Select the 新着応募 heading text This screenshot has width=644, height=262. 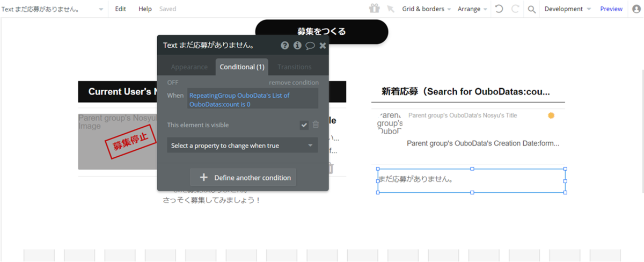pyautogui.click(x=466, y=92)
